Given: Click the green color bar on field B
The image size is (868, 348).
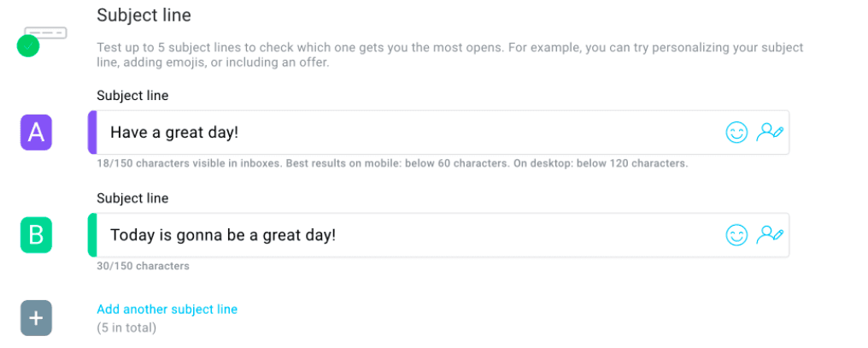Looking at the screenshot, I should pyautogui.click(x=92, y=235).
